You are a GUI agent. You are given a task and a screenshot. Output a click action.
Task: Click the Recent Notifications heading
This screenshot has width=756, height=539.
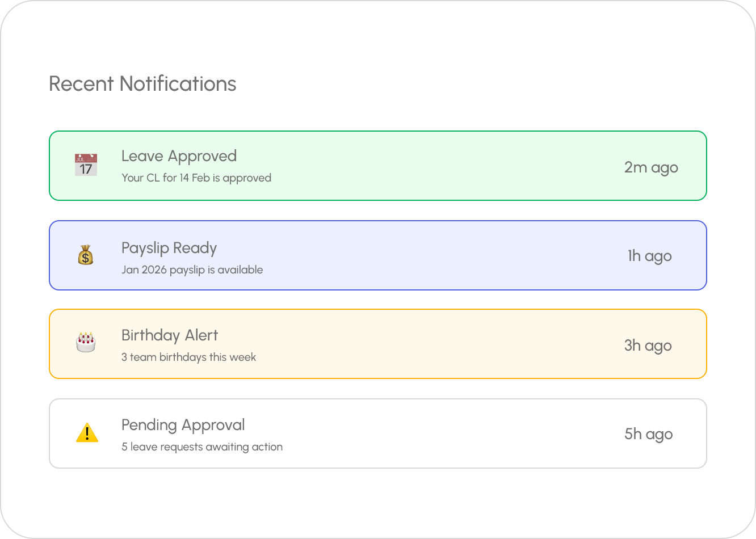click(x=142, y=84)
